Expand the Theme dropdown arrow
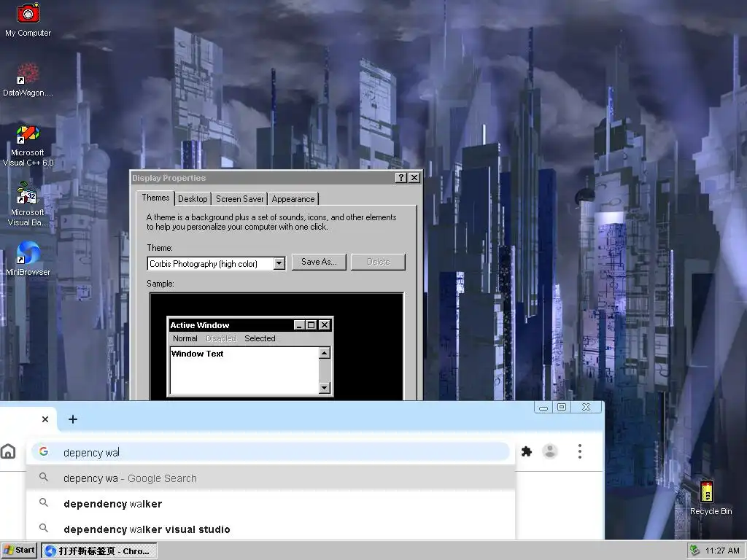This screenshot has height=560, width=747. coord(279,263)
